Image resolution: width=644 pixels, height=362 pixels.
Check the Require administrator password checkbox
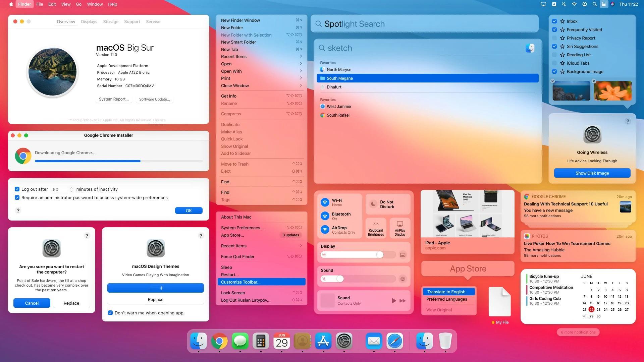(x=17, y=197)
